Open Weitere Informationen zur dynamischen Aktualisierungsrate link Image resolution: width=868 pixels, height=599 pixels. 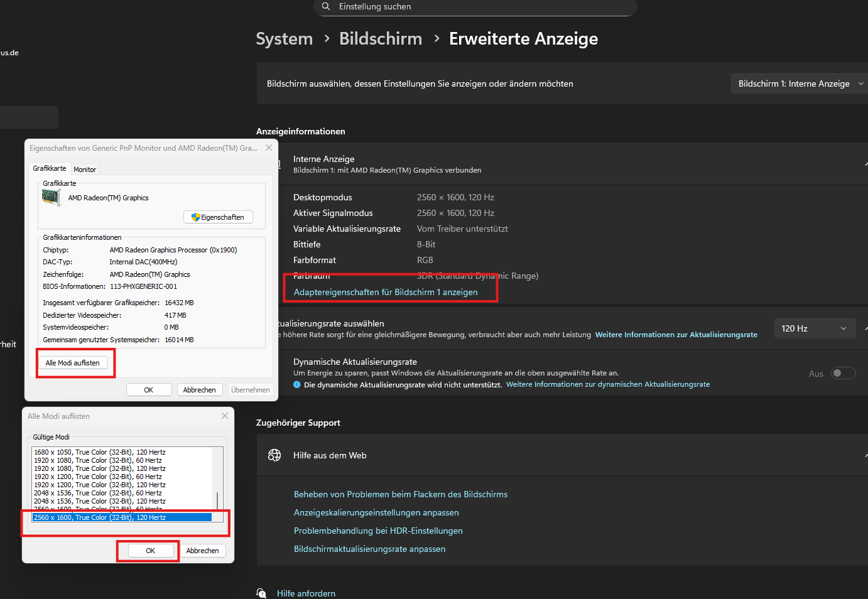click(x=608, y=384)
